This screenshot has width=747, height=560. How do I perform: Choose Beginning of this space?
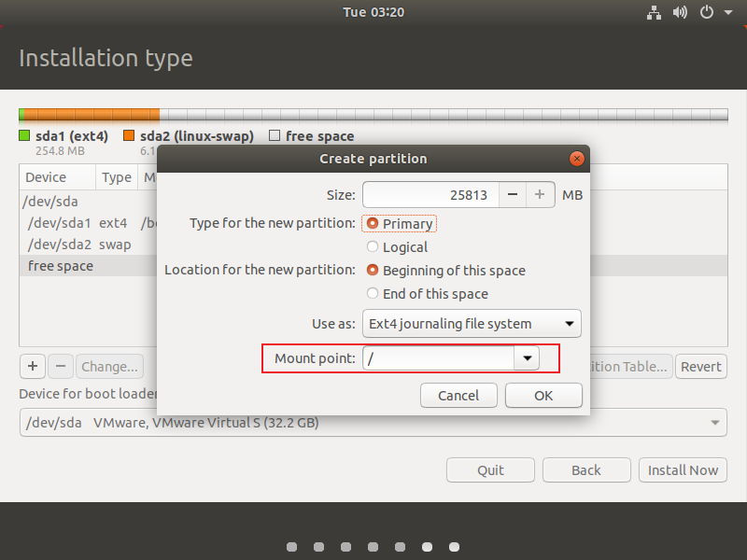tap(446, 271)
